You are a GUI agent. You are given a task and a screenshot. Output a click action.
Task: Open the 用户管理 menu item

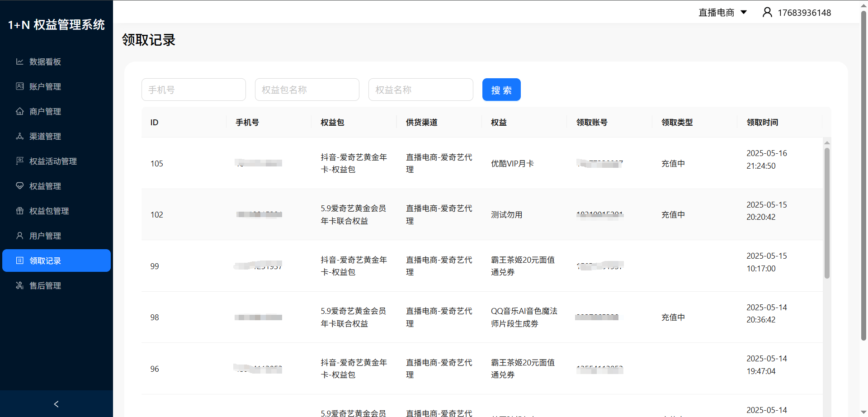(x=45, y=236)
